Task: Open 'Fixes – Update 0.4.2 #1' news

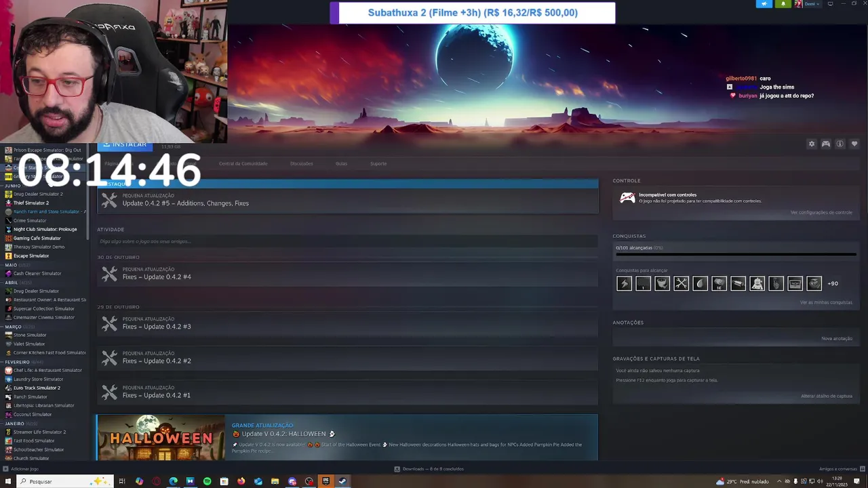Action: 157,396
